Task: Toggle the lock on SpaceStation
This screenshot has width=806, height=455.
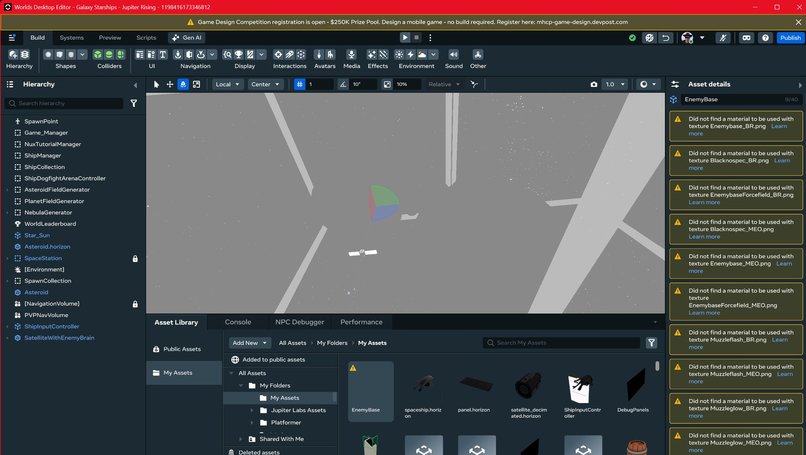Action: pyautogui.click(x=135, y=259)
